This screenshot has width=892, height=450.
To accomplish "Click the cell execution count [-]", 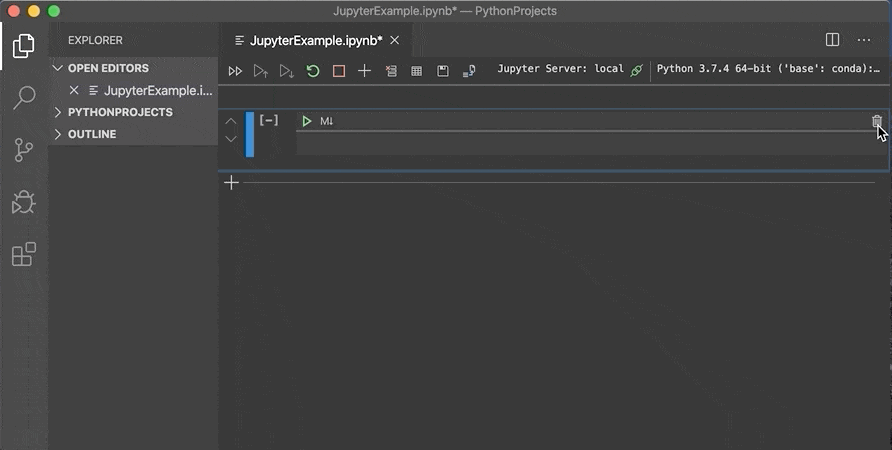I will (x=269, y=120).
